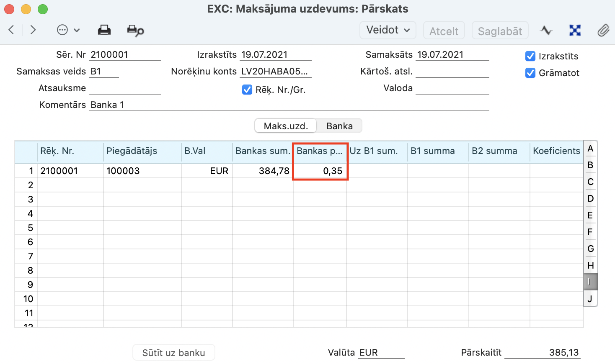Expand the Veidot dropdown
This screenshot has height=364, width=615.
[x=388, y=30]
